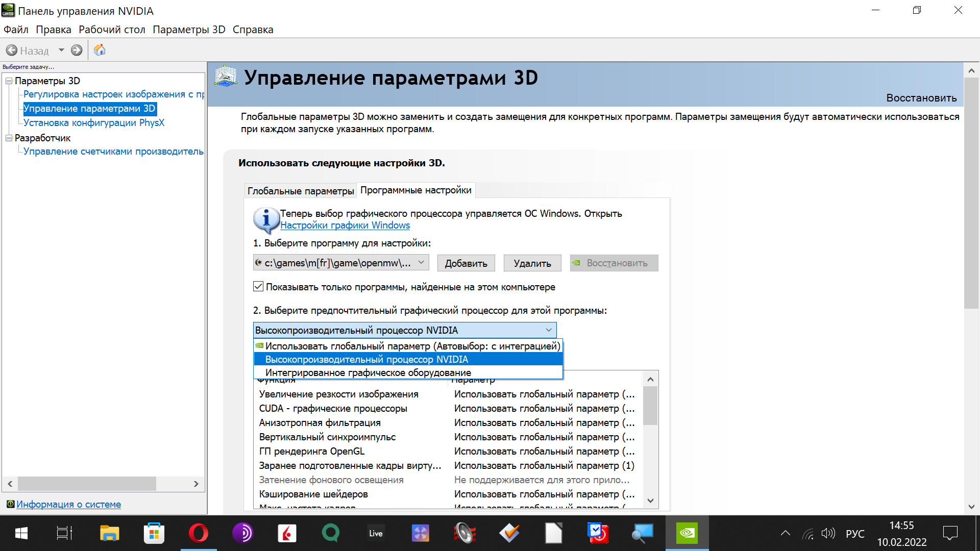Viewport: 980px width, 551px height.
Task: Open the blue-purple pinwheel taskbar icon
Action: [420, 533]
